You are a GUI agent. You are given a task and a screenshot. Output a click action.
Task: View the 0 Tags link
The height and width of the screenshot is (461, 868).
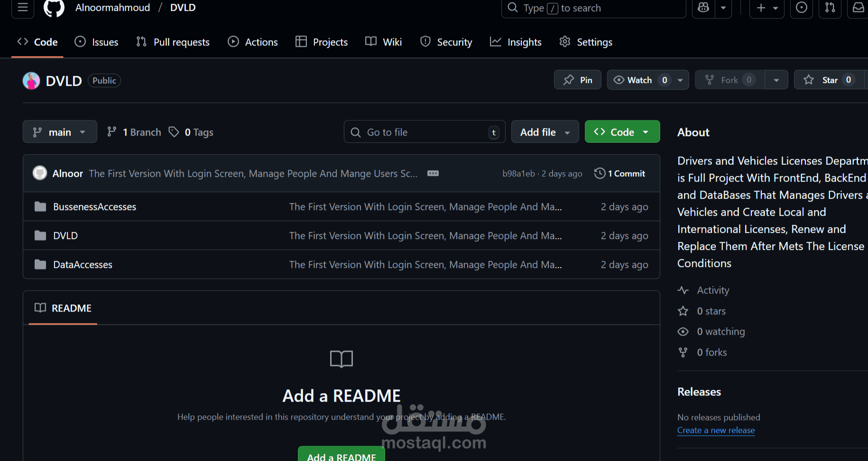click(x=191, y=132)
